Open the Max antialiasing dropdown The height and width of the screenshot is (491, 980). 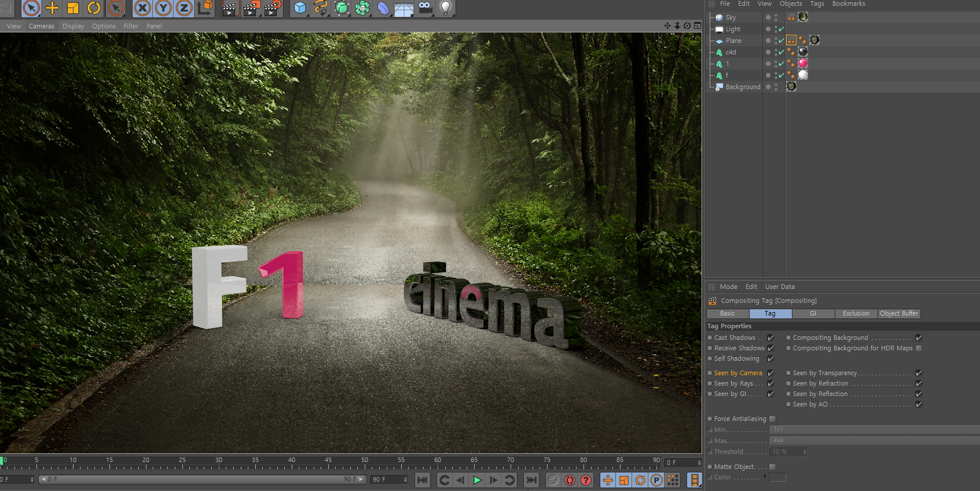pos(874,441)
